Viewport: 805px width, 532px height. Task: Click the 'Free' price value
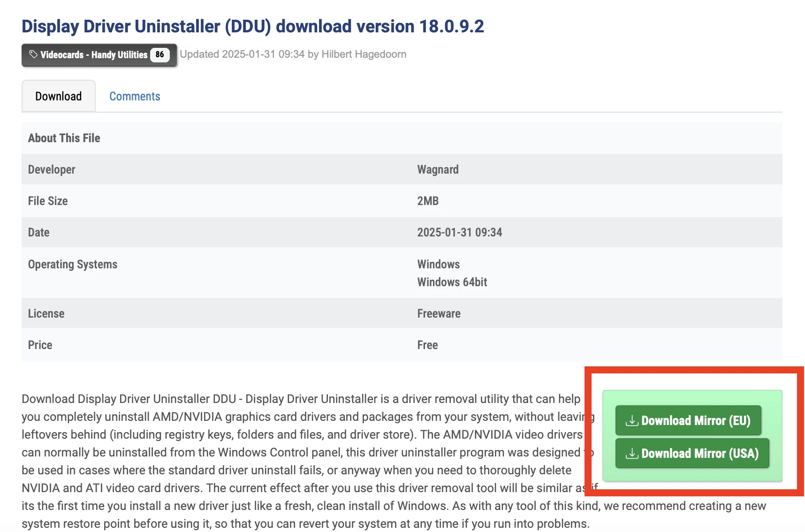(427, 345)
